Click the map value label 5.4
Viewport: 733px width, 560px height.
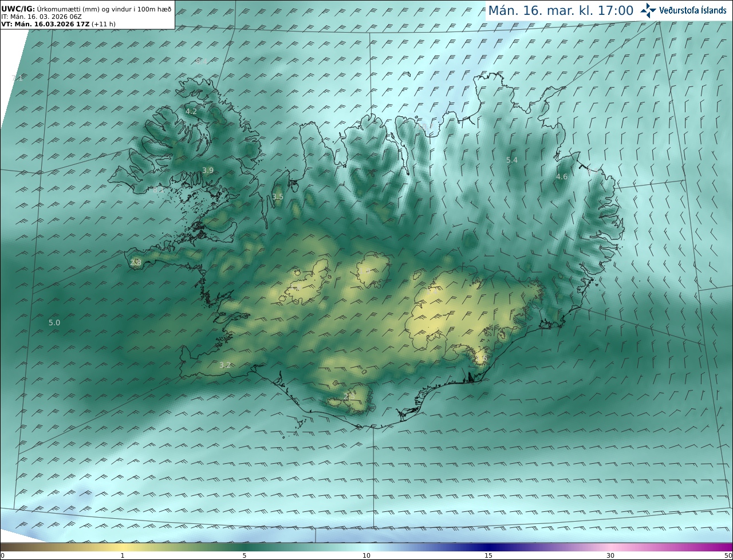tap(512, 160)
